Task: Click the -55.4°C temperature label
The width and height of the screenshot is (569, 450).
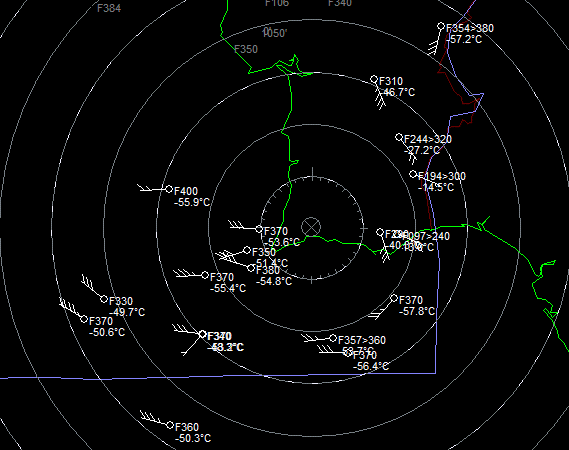Action: (x=228, y=289)
